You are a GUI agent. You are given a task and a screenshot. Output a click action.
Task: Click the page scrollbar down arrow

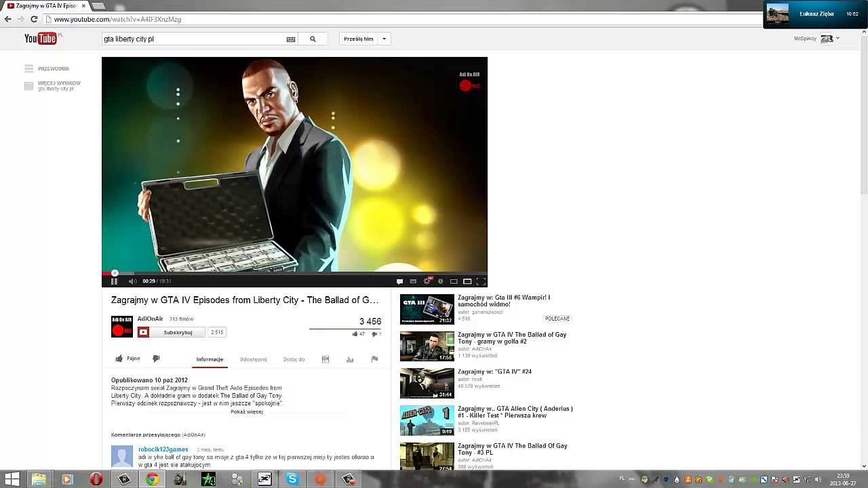[x=863, y=466]
